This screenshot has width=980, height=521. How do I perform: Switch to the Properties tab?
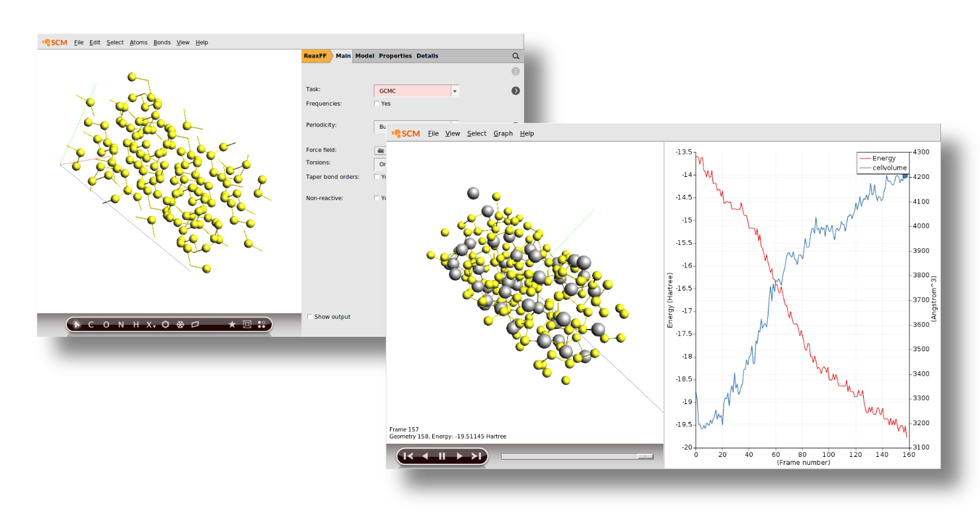395,56
